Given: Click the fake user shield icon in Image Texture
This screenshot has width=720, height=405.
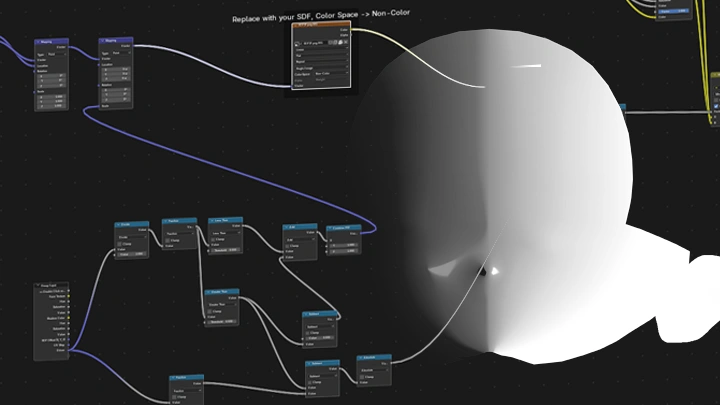Looking at the screenshot, I should (x=330, y=43).
